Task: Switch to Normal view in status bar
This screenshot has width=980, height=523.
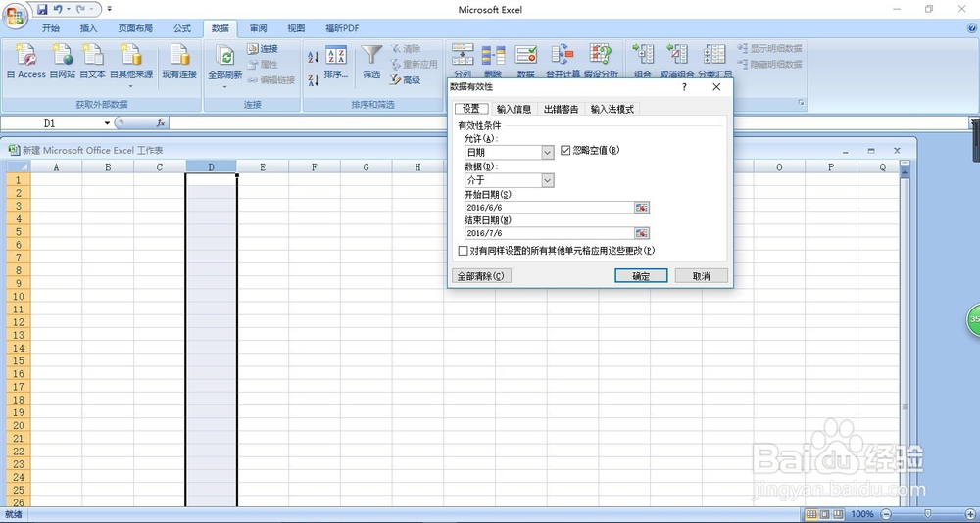Action: coord(811,513)
